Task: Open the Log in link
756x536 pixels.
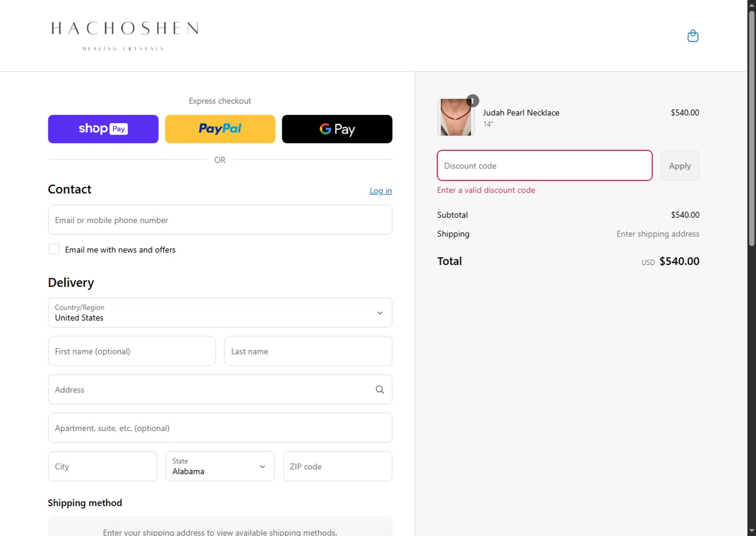Action: pyautogui.click(x=381, y=191)
